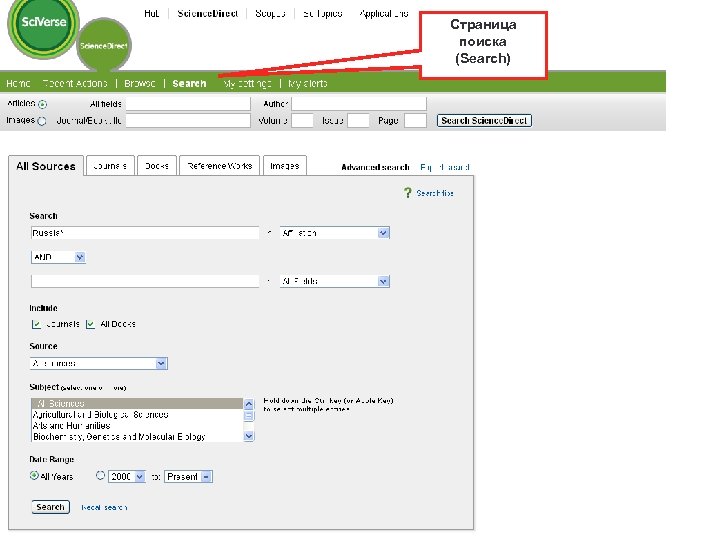Click the Expert search link
Image resolution: width=720 pixels, height=540 pixels.
point(444,167)
